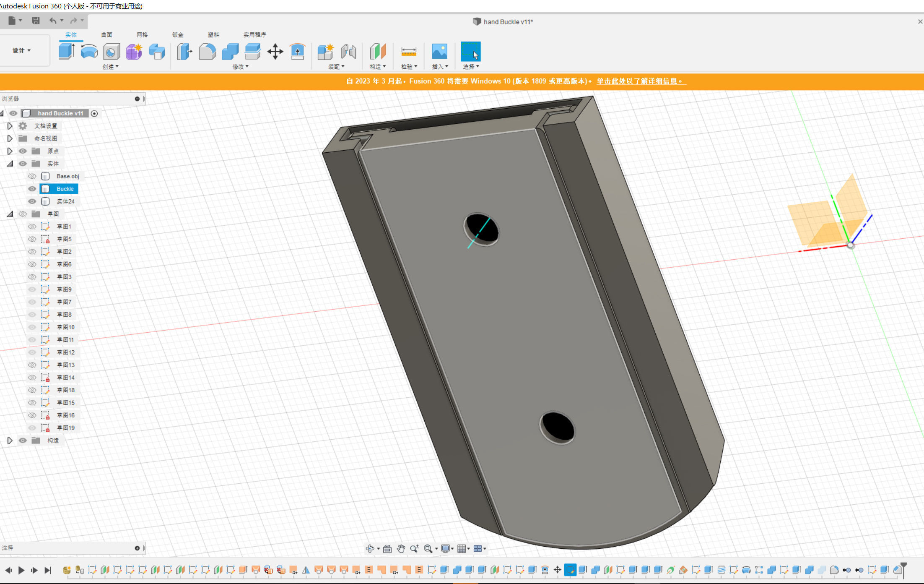Click the Insert image icon

439,52
